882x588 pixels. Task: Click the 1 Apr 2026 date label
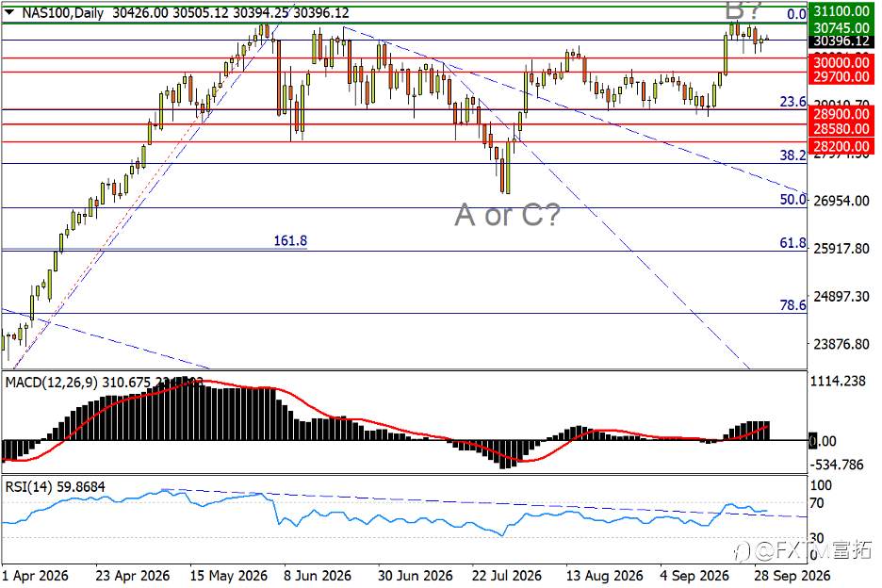[x=35, y=576]
